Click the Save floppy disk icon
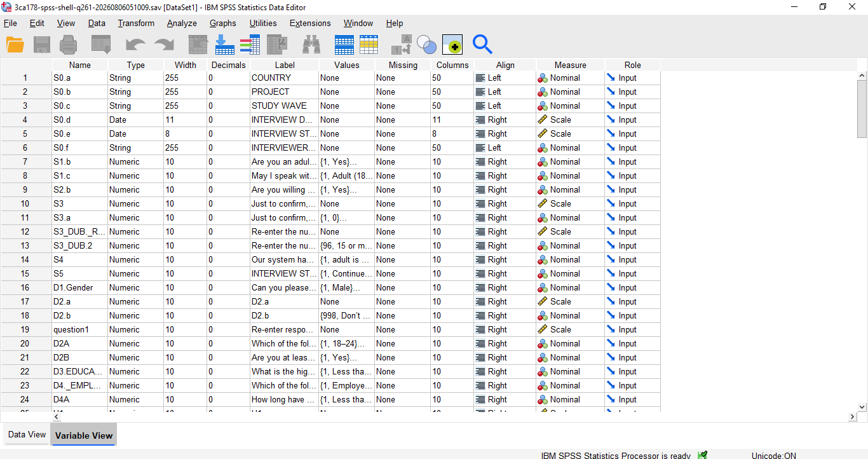Viewport: 868px width, 459px height. (42, 45)
